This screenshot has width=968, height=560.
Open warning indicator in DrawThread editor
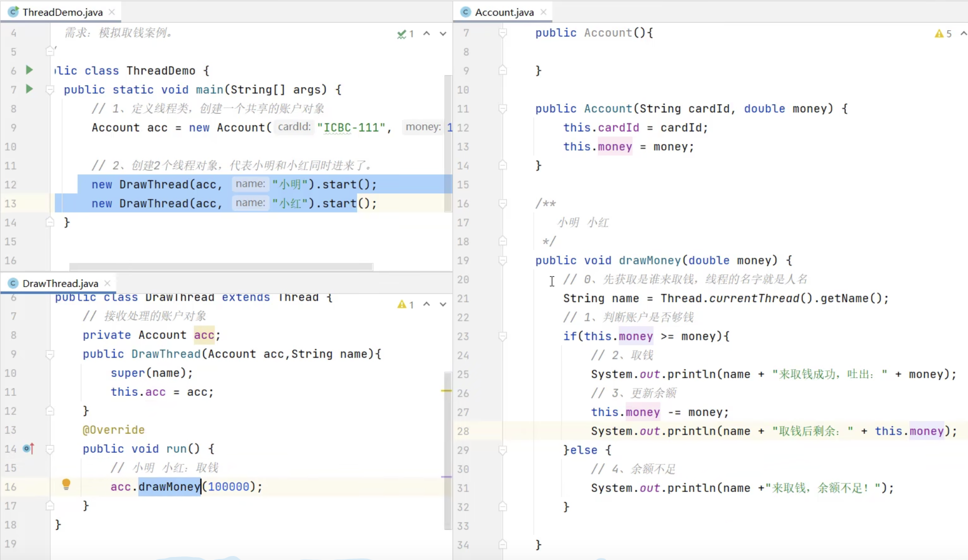[405, 304]
